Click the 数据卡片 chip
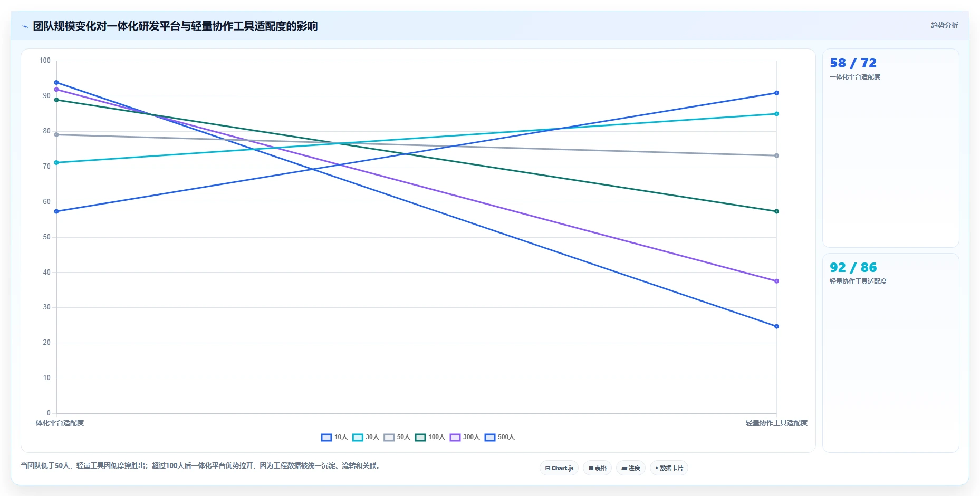The image size is (980, 496). click(669, 468)
